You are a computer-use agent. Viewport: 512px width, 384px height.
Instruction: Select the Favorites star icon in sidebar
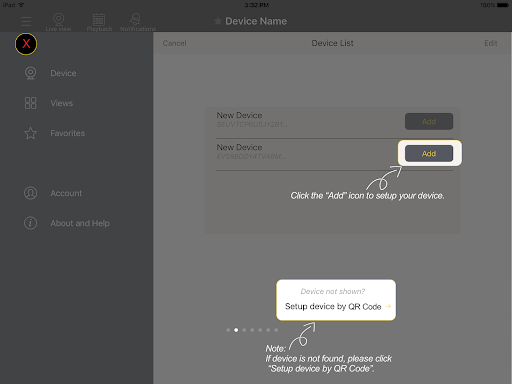coord(31,133)
